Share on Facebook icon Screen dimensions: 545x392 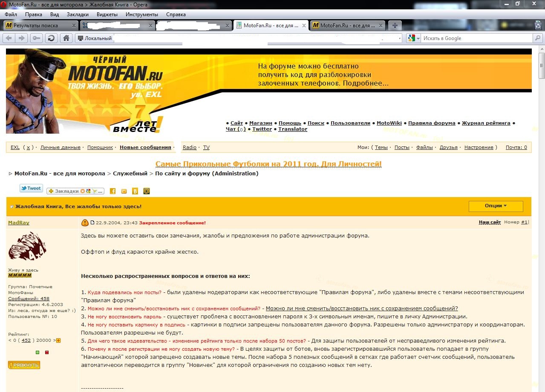[113, 191]
